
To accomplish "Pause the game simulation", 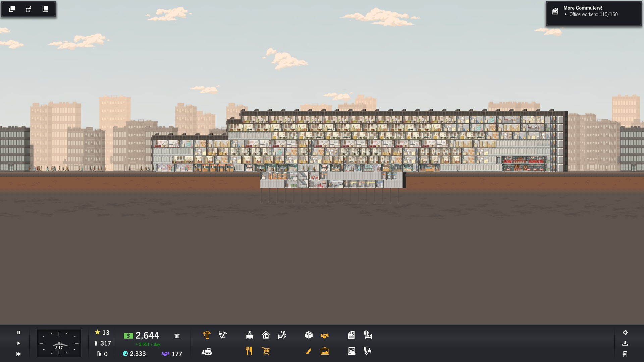I will [19, 333].
